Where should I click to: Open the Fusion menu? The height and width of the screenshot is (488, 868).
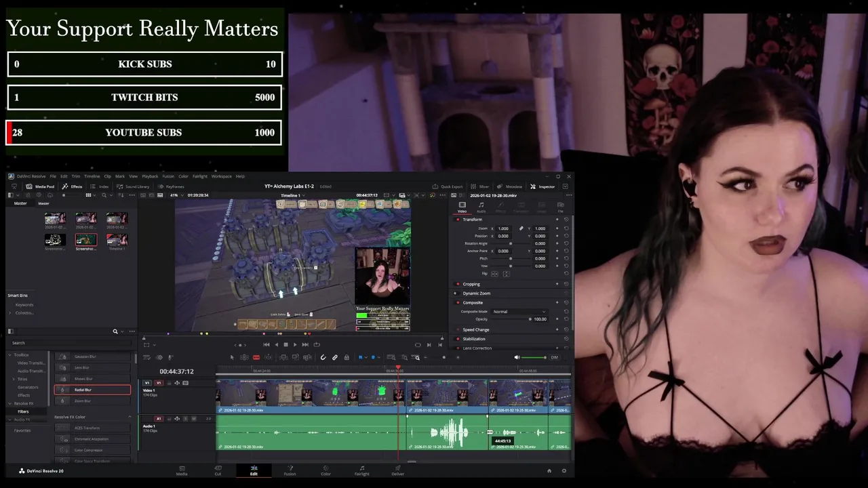point(168,176)
